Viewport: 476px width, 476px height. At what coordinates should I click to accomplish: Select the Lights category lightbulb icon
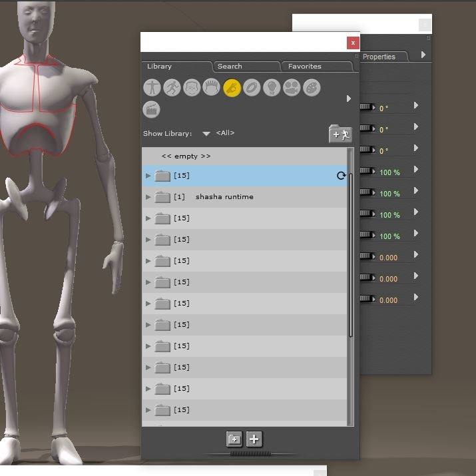point(272,87)
